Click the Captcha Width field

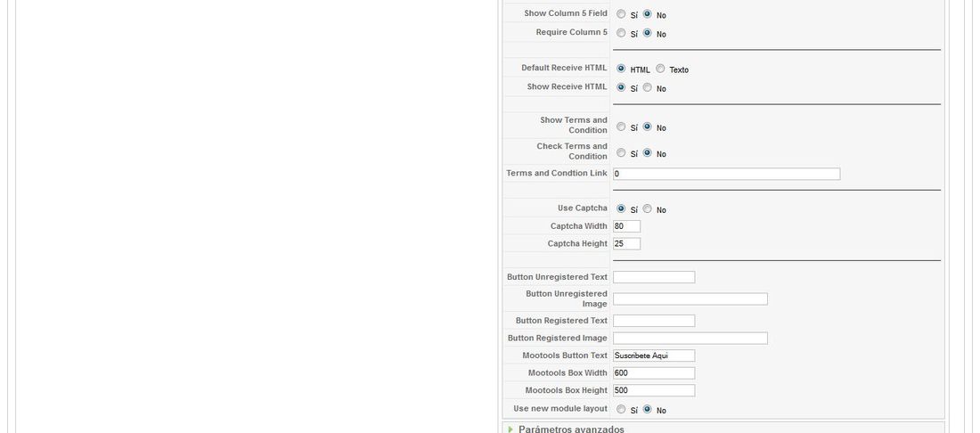pyautogui.click(x=626, y=226)
